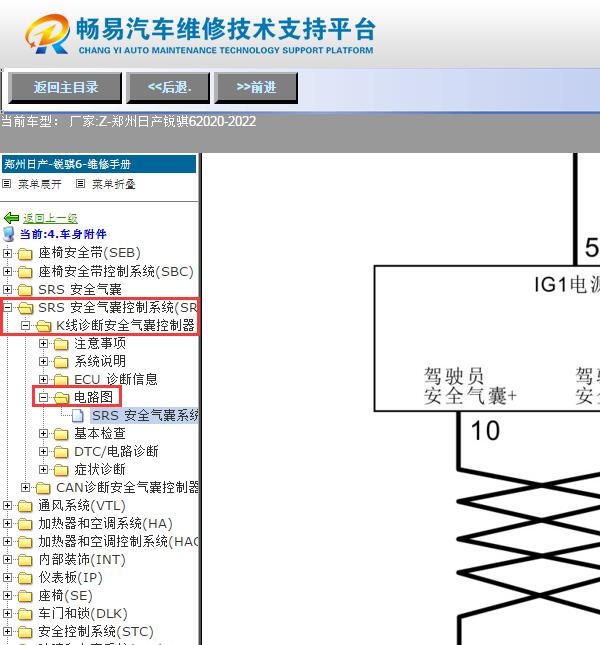Expand the CAN诊断安全气囊控制器 node

[25, 487]
